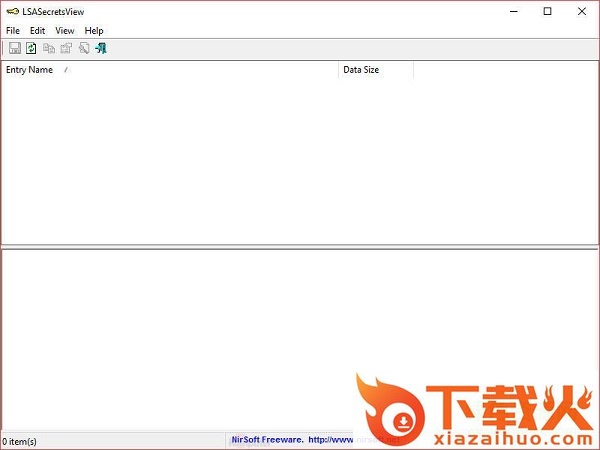This screenshot has width=600, height=450.
Task: Click the horizontal splitter between the two panes
Action: (x=300, y=246)
